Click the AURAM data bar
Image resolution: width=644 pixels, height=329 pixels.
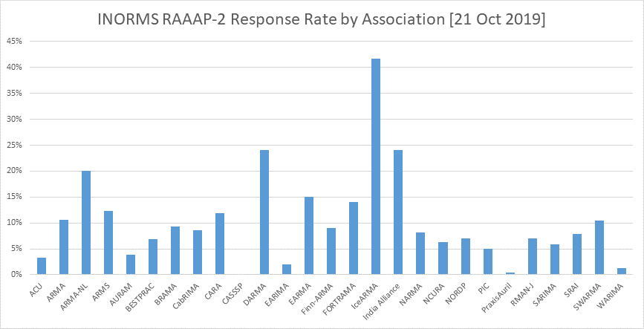(x=131, y=264)
